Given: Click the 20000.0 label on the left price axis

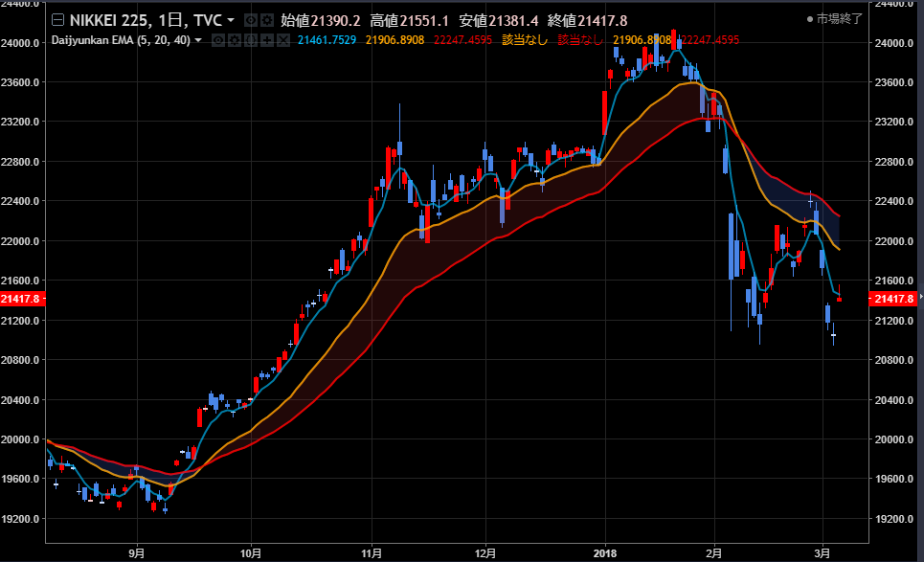Looking at the screenshot, I should pyautogui.click(x=20, y=439).
